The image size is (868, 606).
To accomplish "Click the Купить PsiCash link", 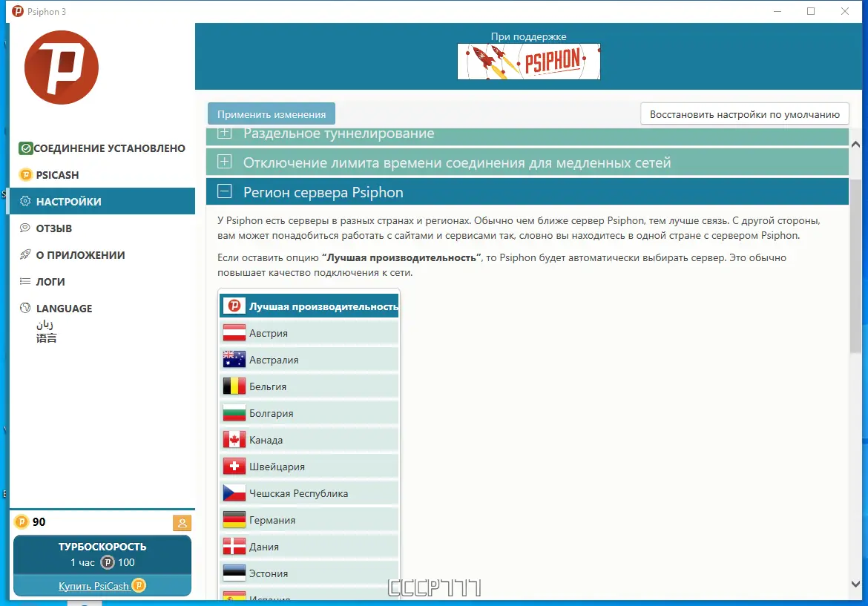I will [x=102, y=585].
